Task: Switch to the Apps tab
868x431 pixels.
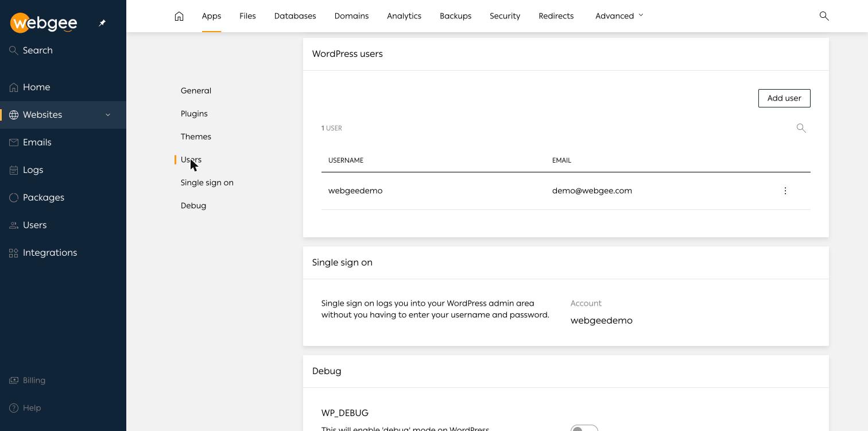Action: pyautogui.click(x=211, y=16)
